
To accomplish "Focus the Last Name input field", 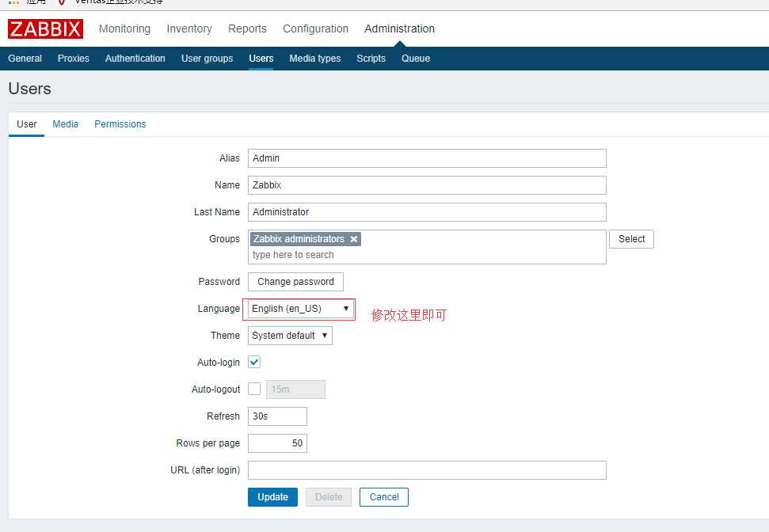I will (427, 212).
